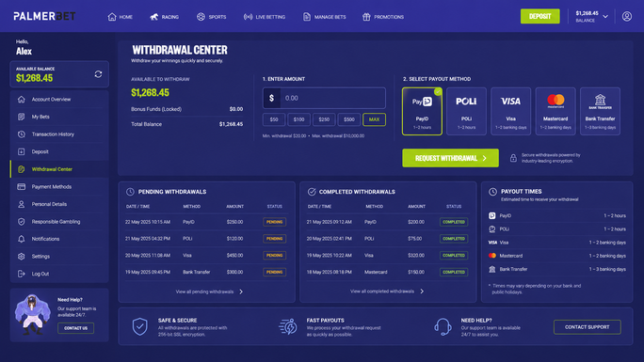Click the pending $250.00 PayID row
644x362 pixels.
click(206, 222)
